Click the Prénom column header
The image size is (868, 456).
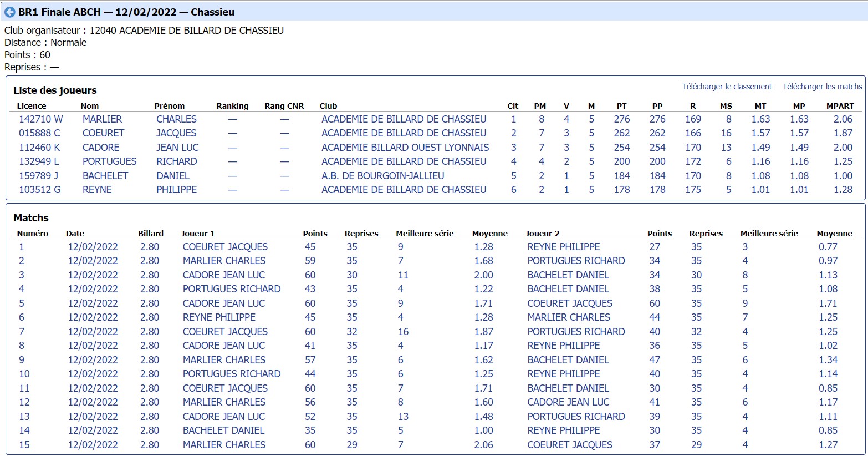(x=170, y=106)
